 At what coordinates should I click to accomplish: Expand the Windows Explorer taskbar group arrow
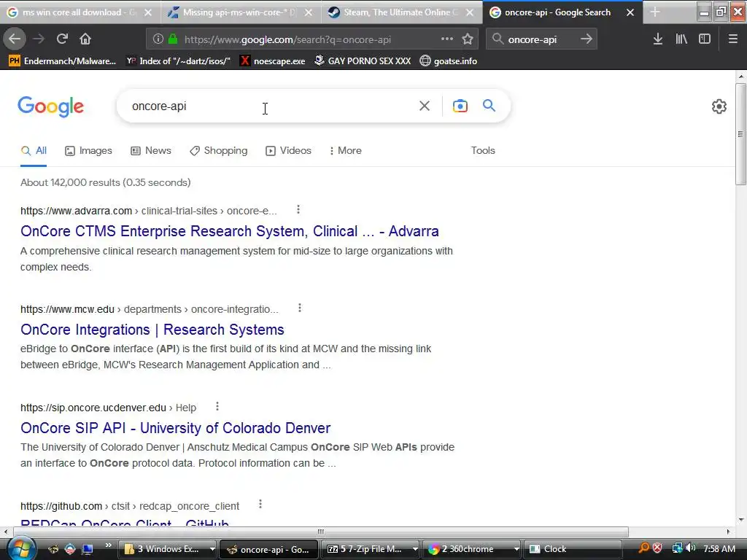[x=212, y=549]
